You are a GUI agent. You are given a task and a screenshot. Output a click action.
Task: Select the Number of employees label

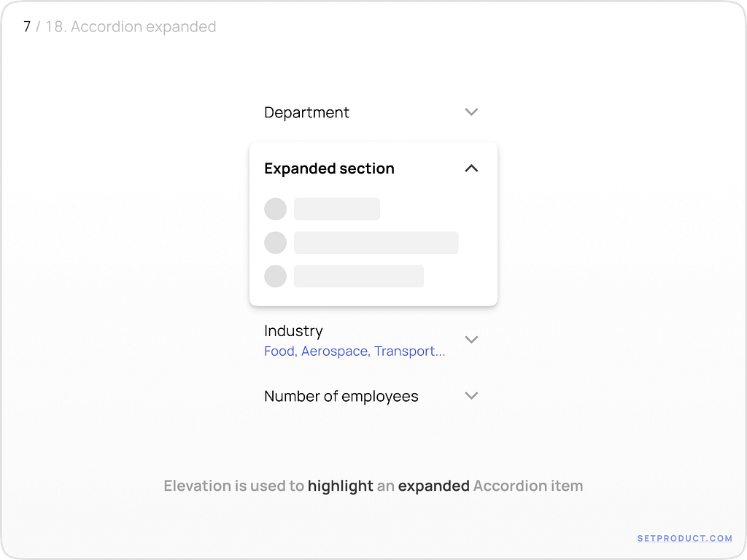(x=341, y=396)
